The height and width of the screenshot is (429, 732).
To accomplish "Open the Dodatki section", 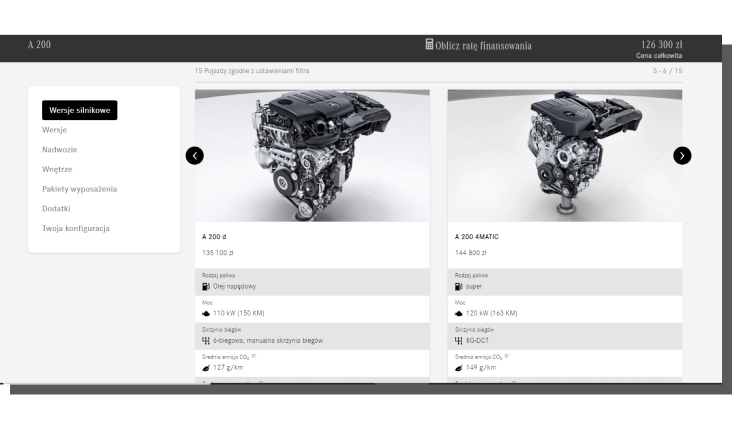I will click(x=56, y=208).
